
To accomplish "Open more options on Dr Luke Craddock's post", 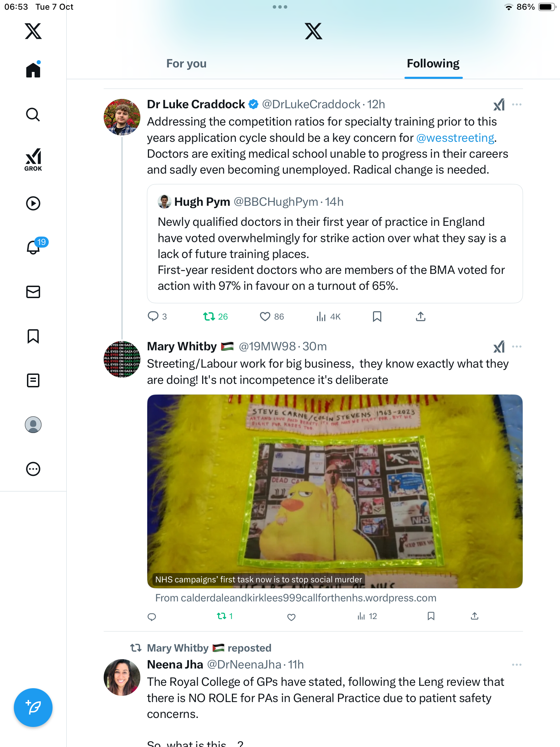I will [x=516, y=104].
